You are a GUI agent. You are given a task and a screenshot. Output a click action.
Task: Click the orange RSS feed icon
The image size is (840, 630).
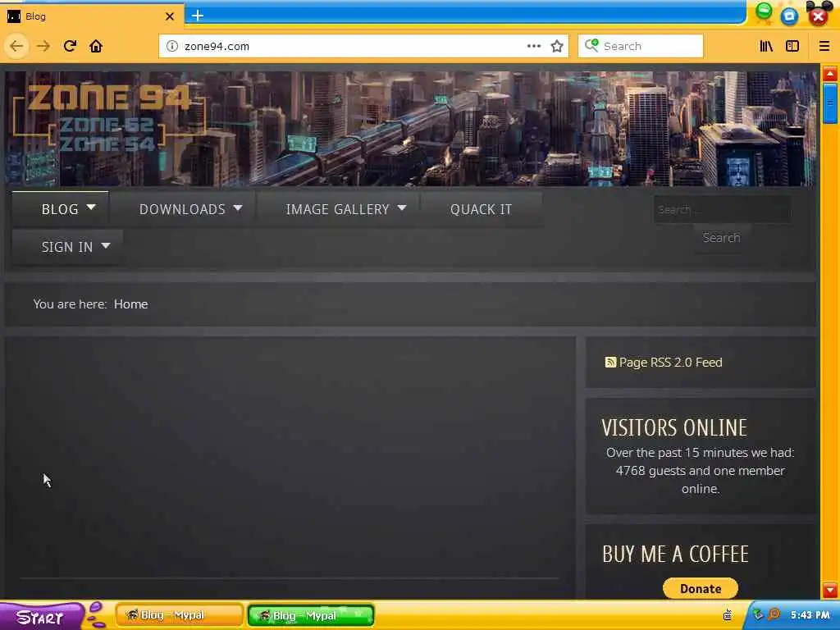click(610, 363)
